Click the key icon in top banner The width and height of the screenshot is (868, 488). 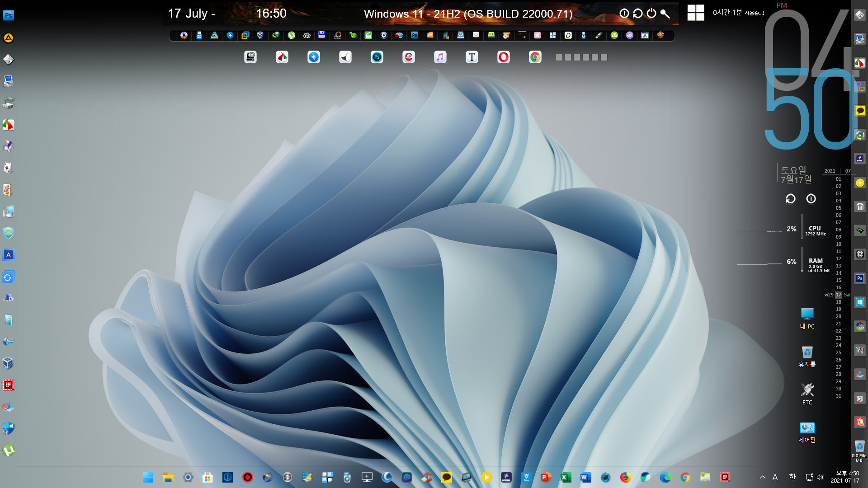tap(665, 14)
